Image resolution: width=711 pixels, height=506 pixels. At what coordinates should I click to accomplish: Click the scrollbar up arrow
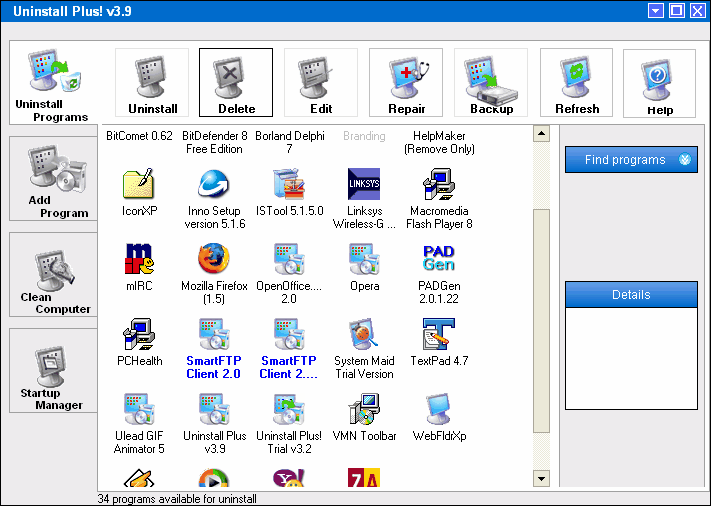point(541,133)
